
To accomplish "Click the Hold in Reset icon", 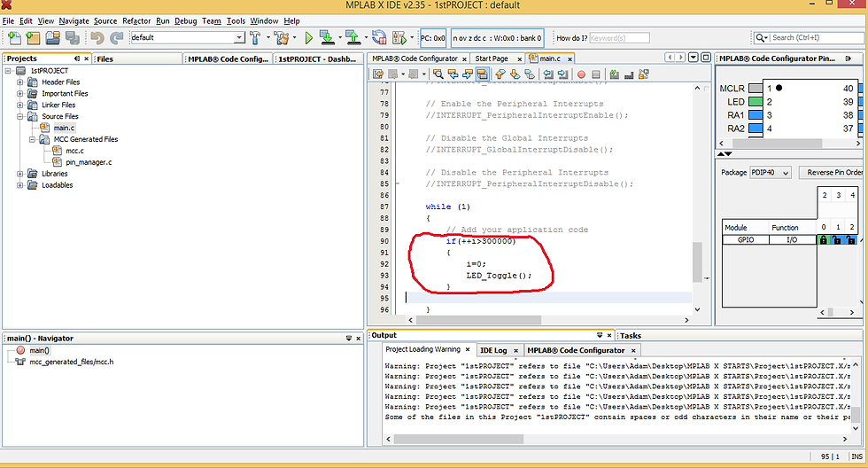I will click(379, 37).
